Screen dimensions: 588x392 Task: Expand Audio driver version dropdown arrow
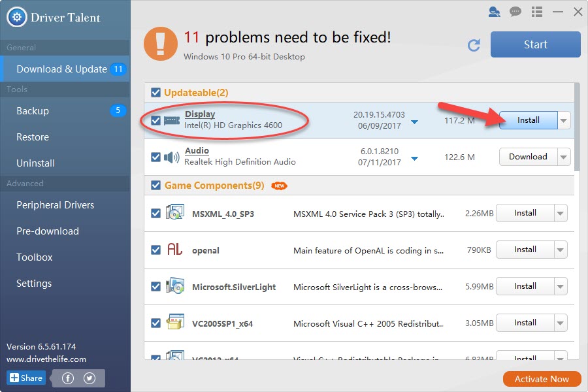pyautogui.click(x=414, y=159)
